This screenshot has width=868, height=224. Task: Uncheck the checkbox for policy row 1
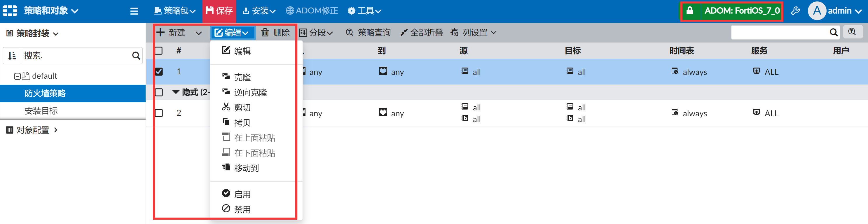(159, 72)
